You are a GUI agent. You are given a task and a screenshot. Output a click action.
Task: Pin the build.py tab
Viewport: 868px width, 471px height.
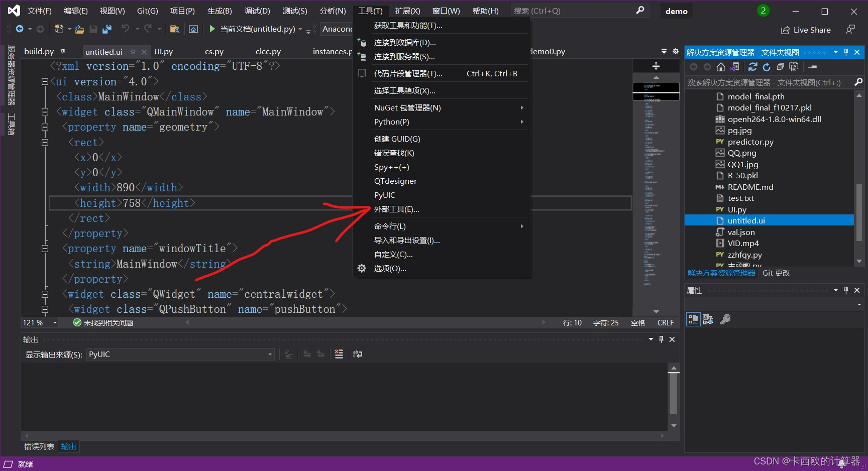click(x=63, y=51)
